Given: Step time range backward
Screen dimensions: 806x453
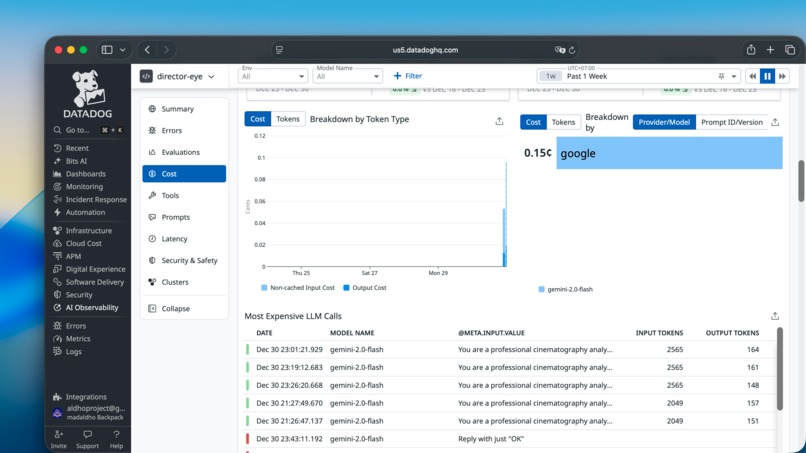Looking at the screenshot, I should 753,77.
